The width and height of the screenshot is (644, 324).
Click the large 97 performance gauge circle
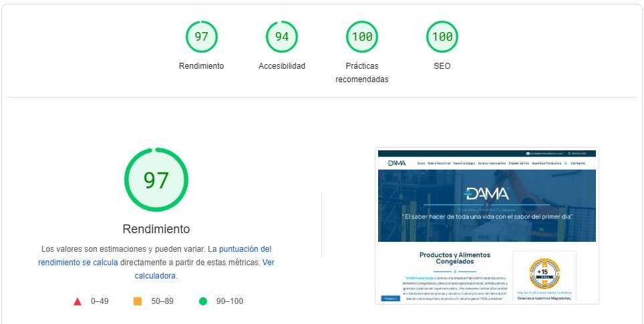coord(156,180)
